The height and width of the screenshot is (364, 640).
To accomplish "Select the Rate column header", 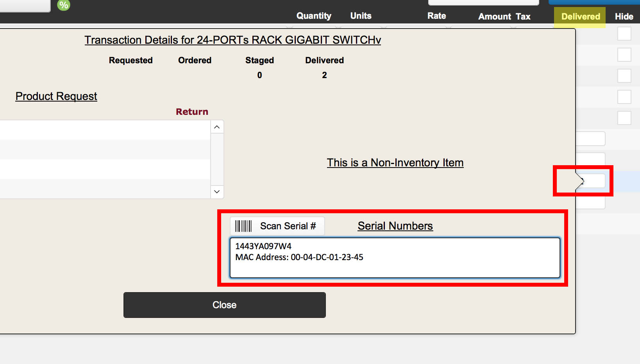I will click(x=436, y=16).
